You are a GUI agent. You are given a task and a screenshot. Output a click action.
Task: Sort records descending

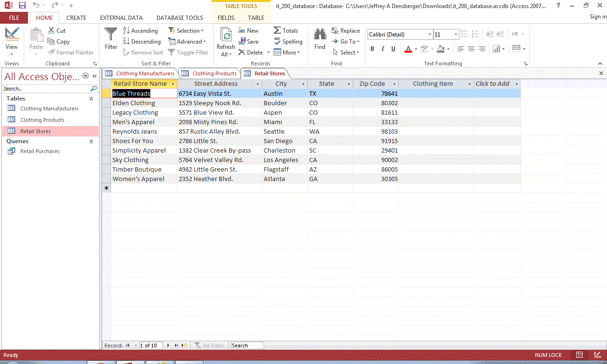(142, 41)
